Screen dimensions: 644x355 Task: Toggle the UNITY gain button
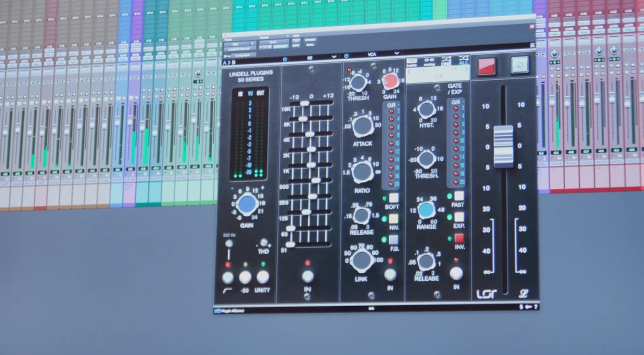pos(263,276)
